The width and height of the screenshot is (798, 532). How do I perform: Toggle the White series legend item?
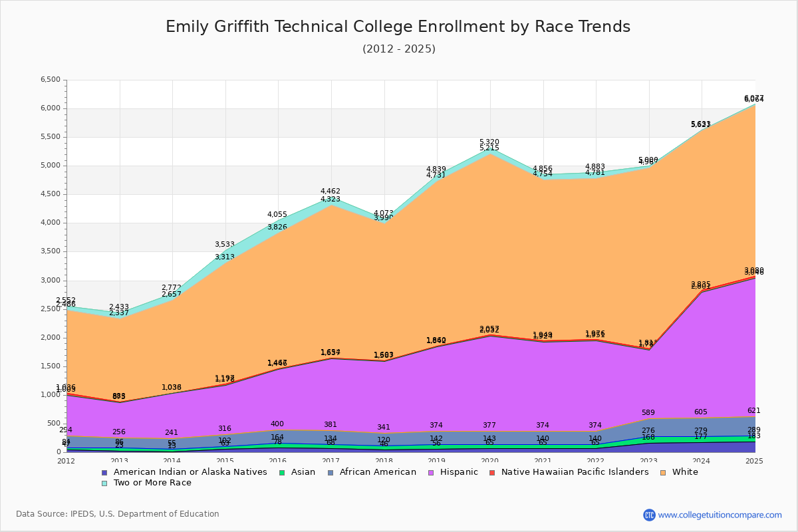click(x=678, y=472)
